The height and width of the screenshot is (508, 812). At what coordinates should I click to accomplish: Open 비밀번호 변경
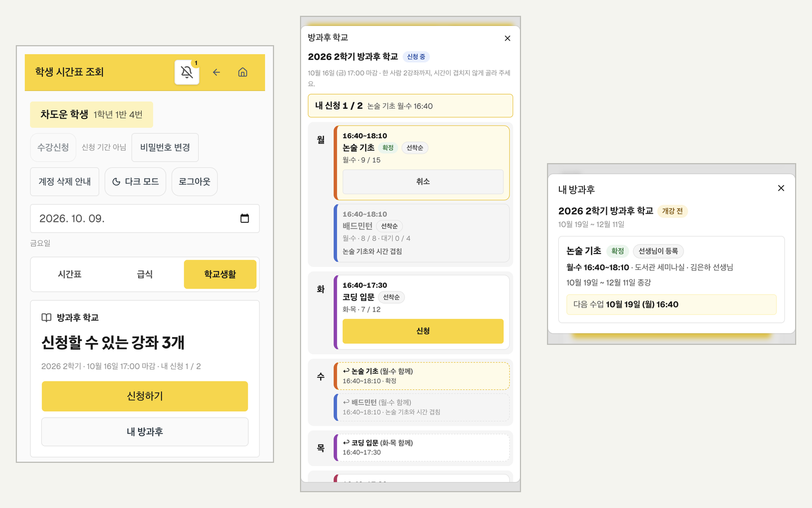point(165,147)
